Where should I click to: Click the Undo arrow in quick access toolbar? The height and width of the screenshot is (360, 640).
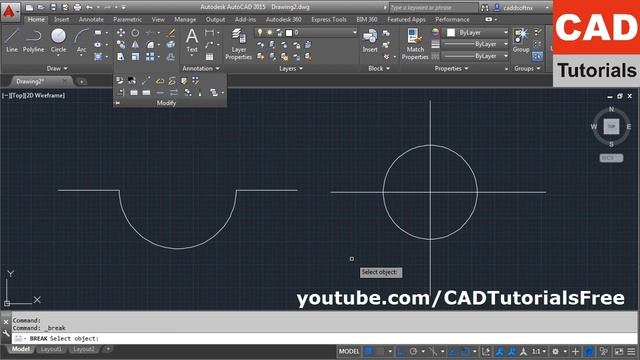tap(89, 7)
